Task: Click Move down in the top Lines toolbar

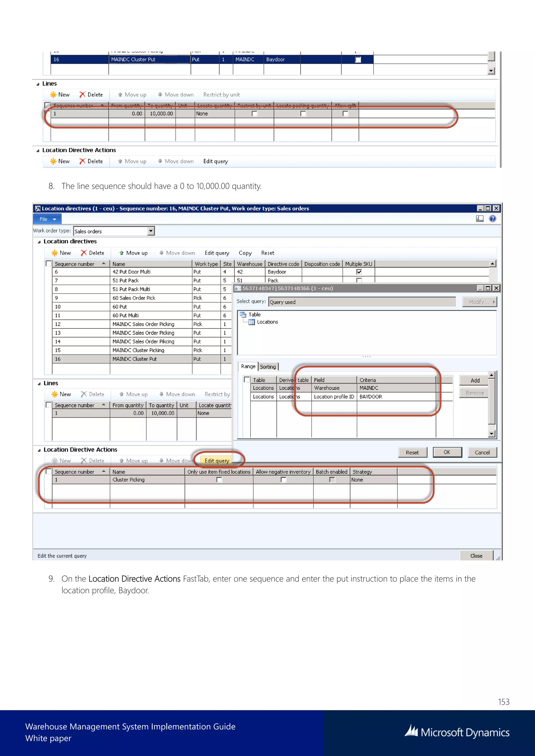Action: pos(176,95)
